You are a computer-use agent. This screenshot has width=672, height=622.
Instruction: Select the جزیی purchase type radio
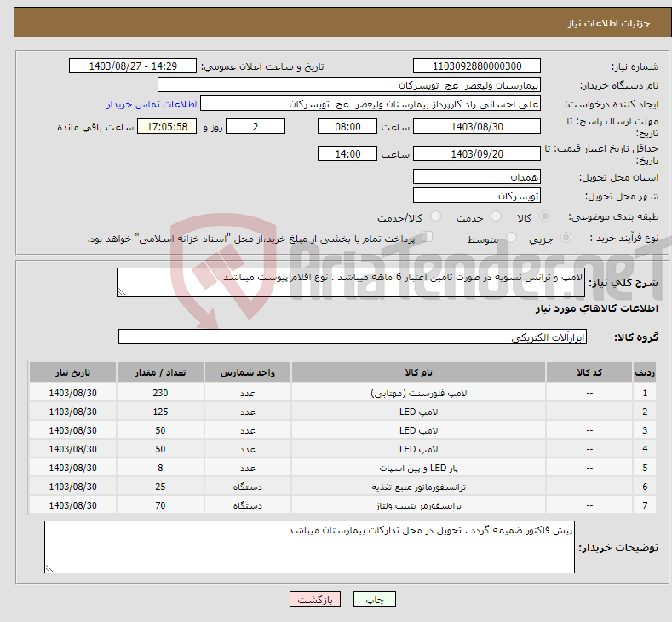tap(566, 238)
